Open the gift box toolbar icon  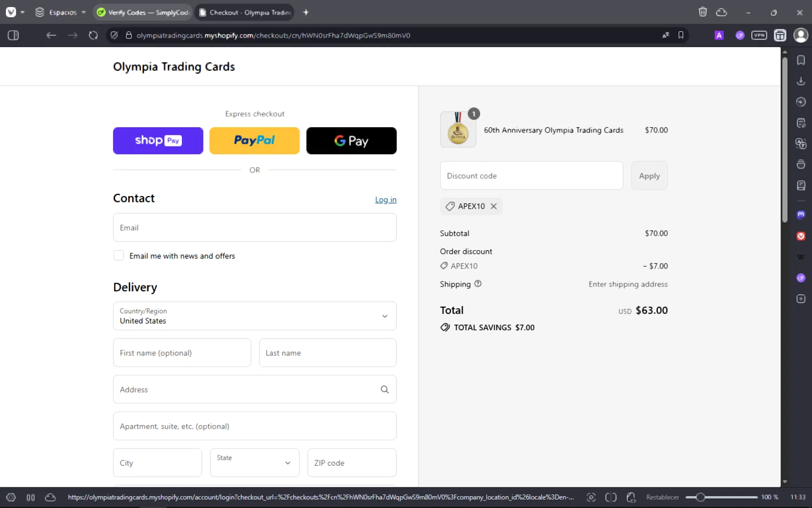(780, 35)
